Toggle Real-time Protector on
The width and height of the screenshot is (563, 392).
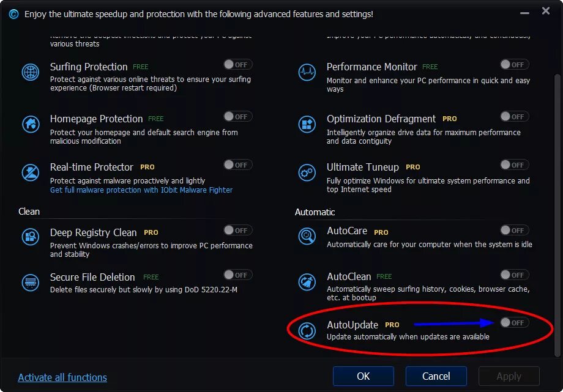(238, 165)
